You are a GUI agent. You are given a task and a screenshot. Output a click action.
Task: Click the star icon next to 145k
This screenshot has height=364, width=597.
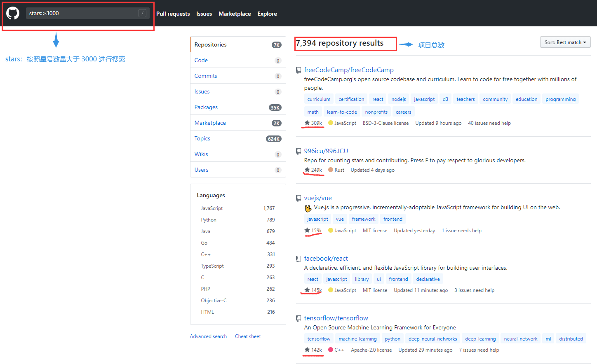point(307,290)
